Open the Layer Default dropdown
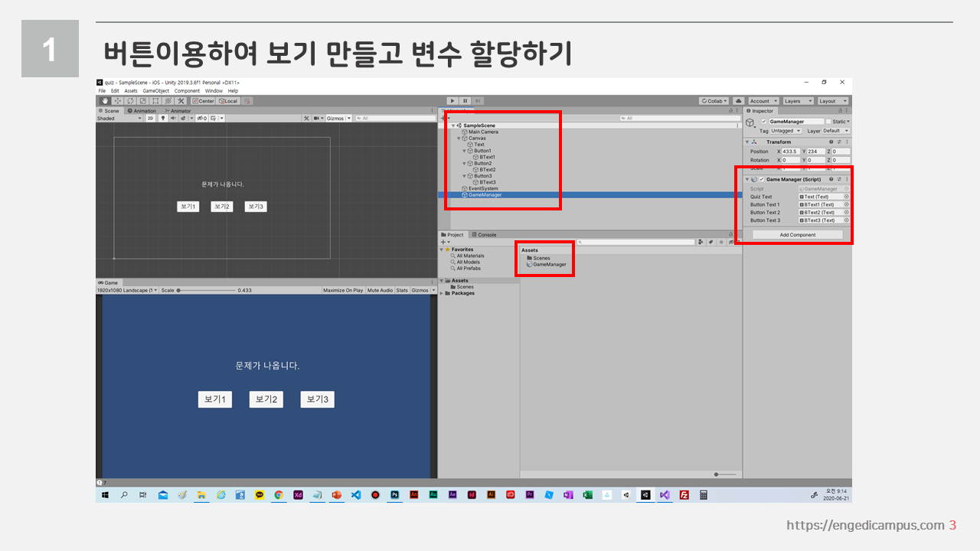This screenshot has height=551, width=980. (835, 131)
